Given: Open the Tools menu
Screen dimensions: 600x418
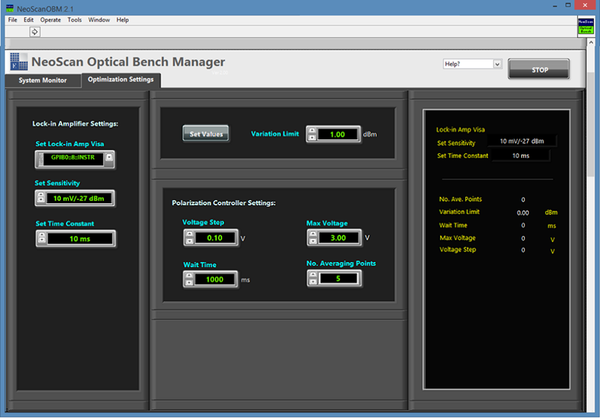Looking at the screenshot, I should (x=76, y=19).
